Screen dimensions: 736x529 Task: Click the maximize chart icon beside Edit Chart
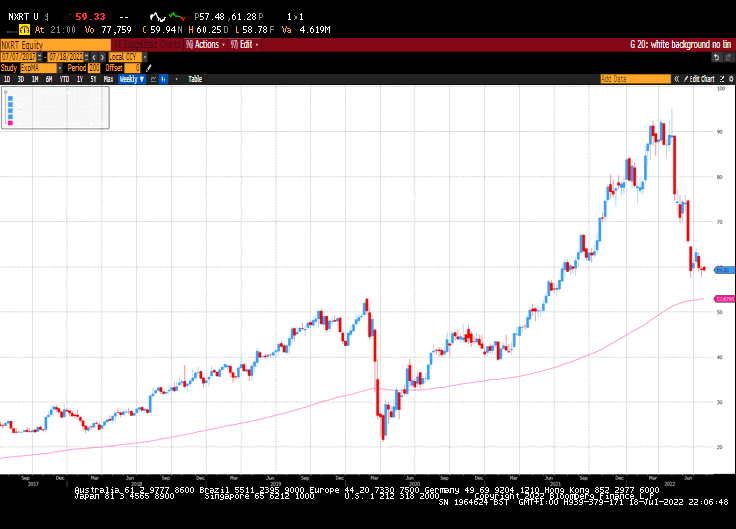coord(722,79)
